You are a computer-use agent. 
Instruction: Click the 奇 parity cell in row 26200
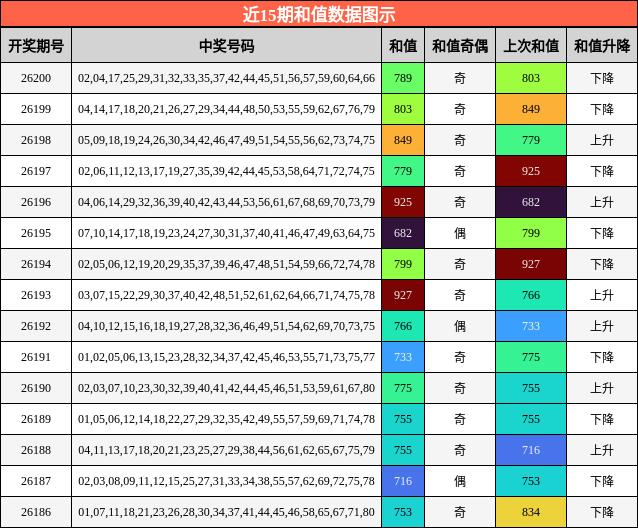(x=460, y=78)
